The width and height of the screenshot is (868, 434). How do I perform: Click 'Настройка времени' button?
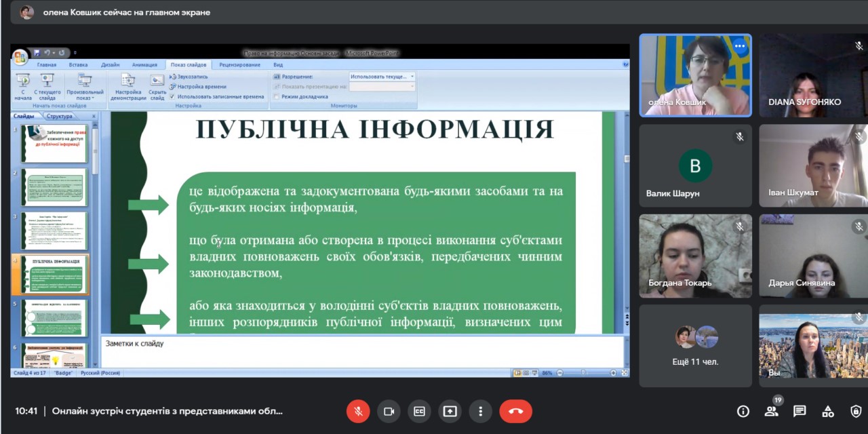click(201, 87)
